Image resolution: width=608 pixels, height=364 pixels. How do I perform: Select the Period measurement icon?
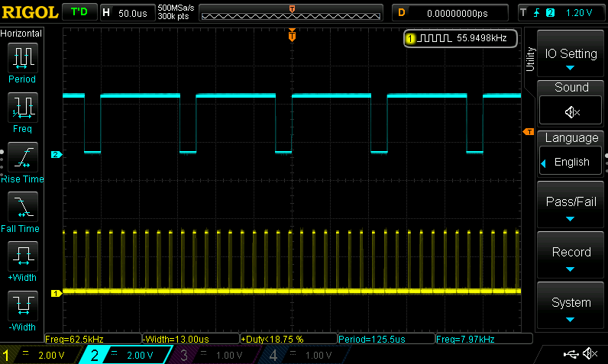point(22,60)
